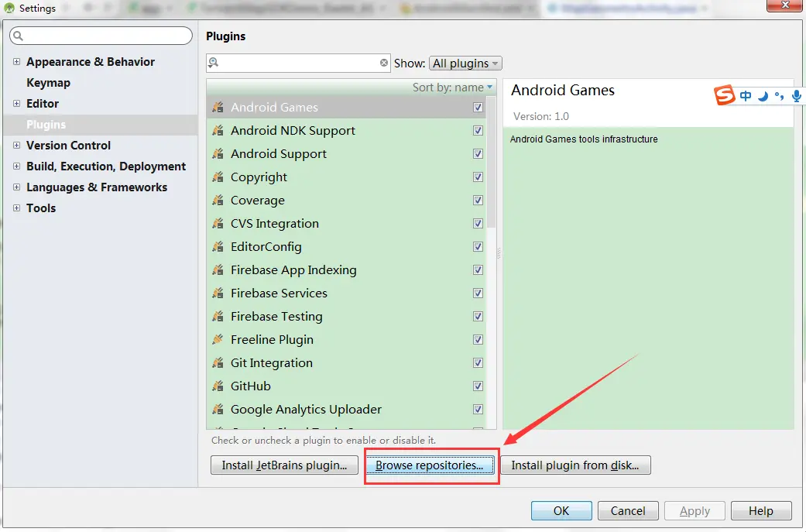This screenshot has width=806, height=532.
Task: Click the Google Analytics Uploader plugin icon
Action: point(218,409)
